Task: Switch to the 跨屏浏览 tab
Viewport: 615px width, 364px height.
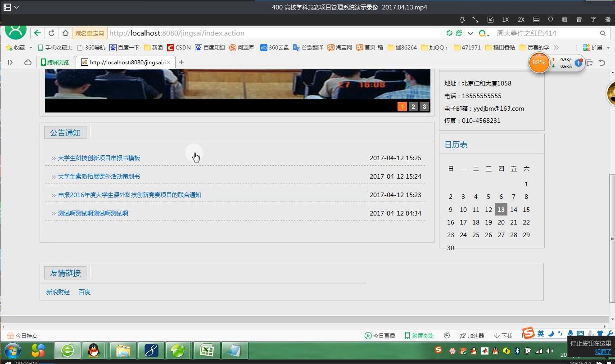Action: click(55, 62)
